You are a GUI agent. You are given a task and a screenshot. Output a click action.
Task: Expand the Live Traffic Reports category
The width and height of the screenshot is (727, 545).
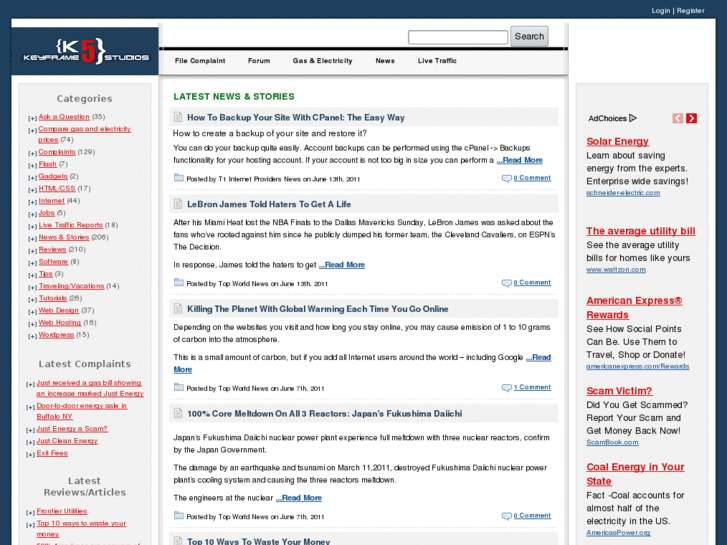click(32, 226)
